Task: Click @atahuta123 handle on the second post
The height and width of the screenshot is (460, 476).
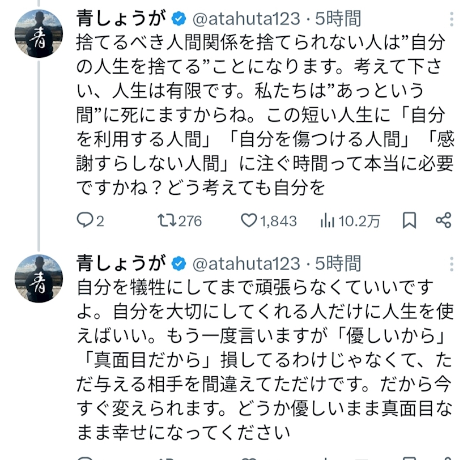Action: click(246, 263)
